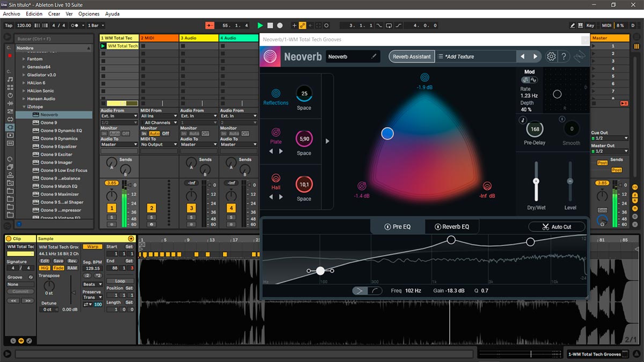This screenshot has width=644, height=362.
Task: Open the MIDI To No Output dropdown
Action: click(158, 144)
